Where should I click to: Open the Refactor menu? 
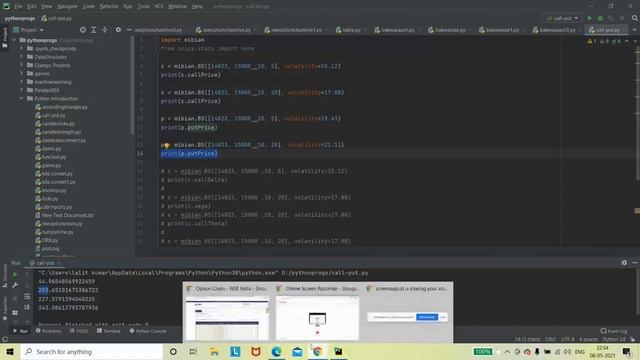[109, 6]
